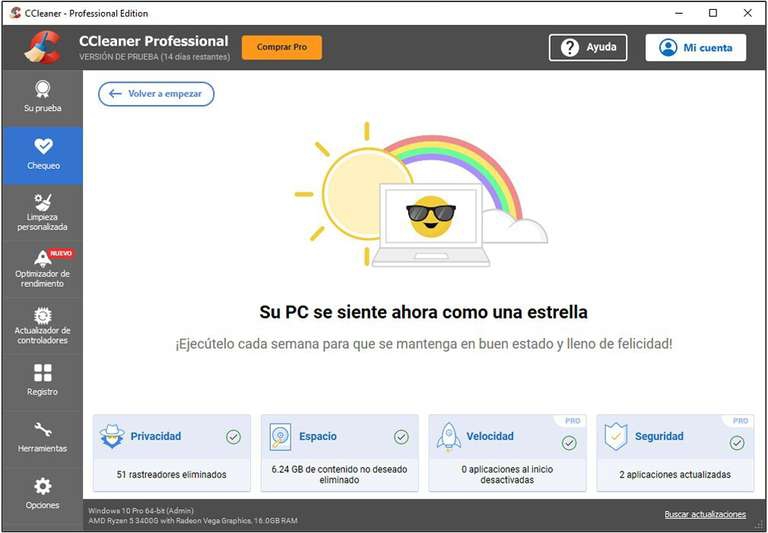Screen dimensions: 768x533
Task: Minimize the CCleaner window
Action: click(x=679, y=13)
